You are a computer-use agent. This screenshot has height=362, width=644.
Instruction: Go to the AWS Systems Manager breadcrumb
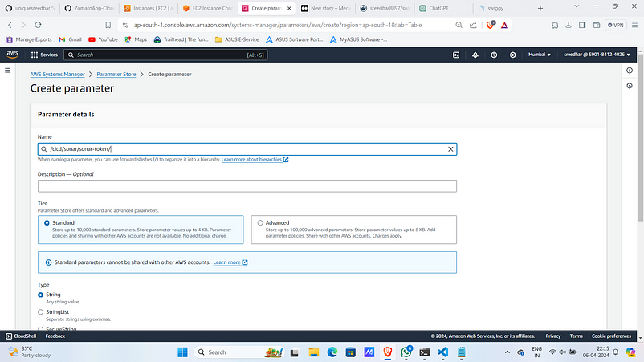[58, 75]
